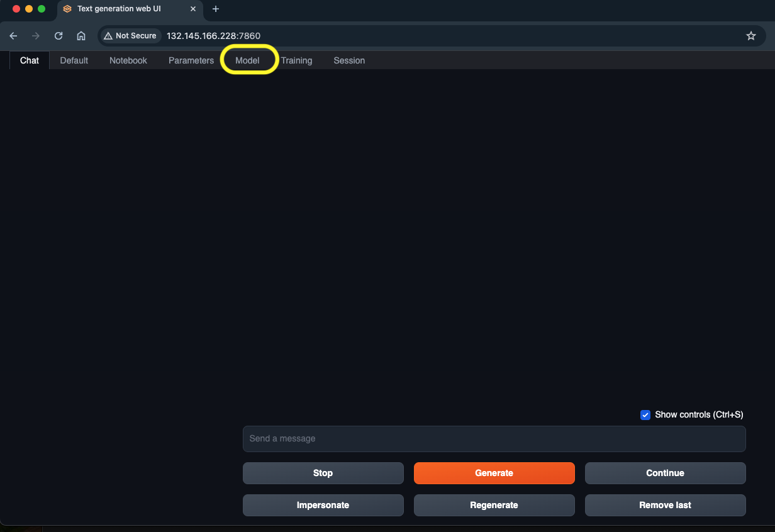The height and width of the screenshot is (532, 775).
Task: Open the browser home page
Action: 81,36
